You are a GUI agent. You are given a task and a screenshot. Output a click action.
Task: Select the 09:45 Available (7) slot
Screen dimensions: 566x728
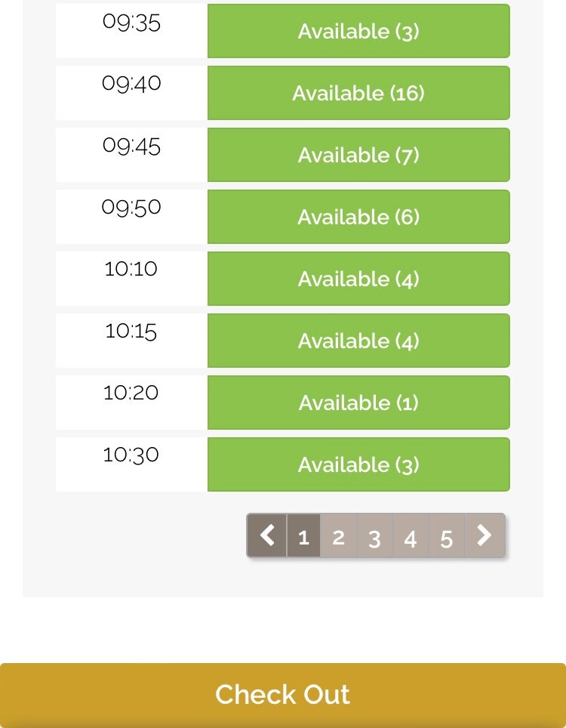coord(358,155)
